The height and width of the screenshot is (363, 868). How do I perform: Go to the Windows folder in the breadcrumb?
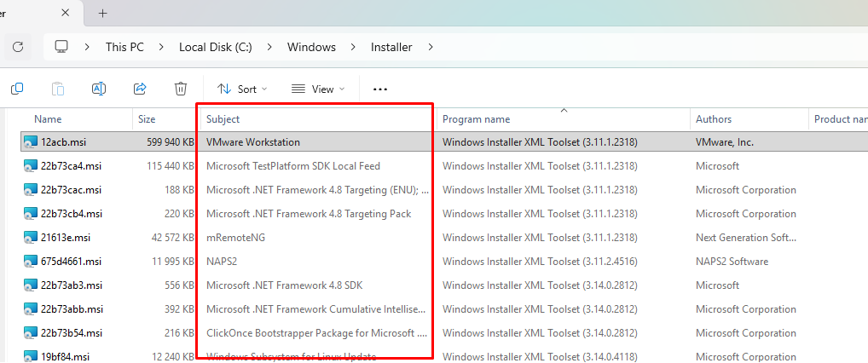[x=311, y=47]
